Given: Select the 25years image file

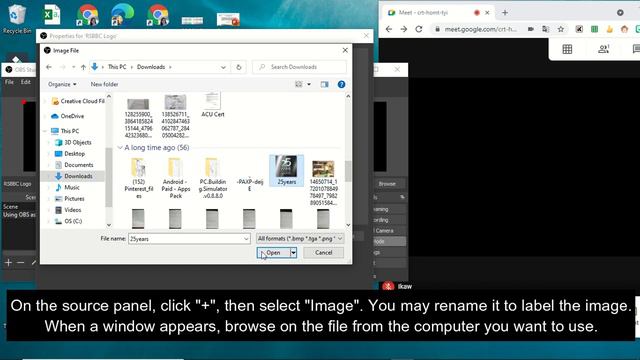Looking at the screenshot, I should click(287, 171).
